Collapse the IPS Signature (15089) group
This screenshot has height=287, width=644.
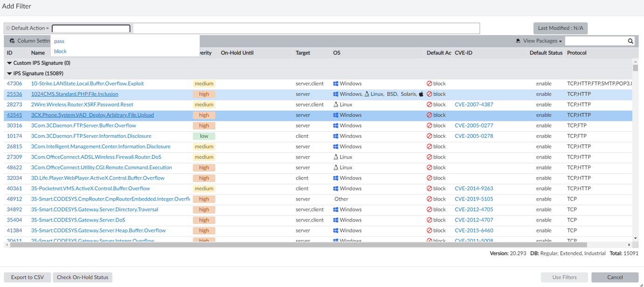coord(9,73)
